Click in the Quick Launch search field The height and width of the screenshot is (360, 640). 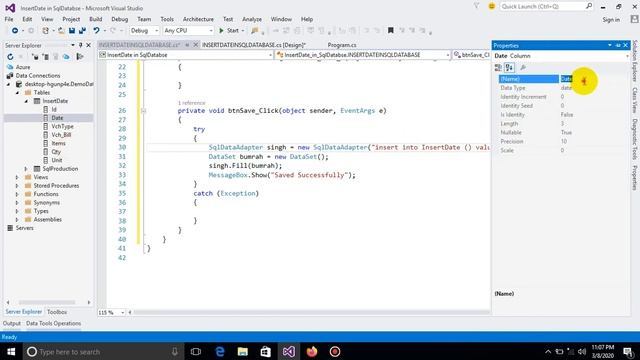(x=542, y=6)
